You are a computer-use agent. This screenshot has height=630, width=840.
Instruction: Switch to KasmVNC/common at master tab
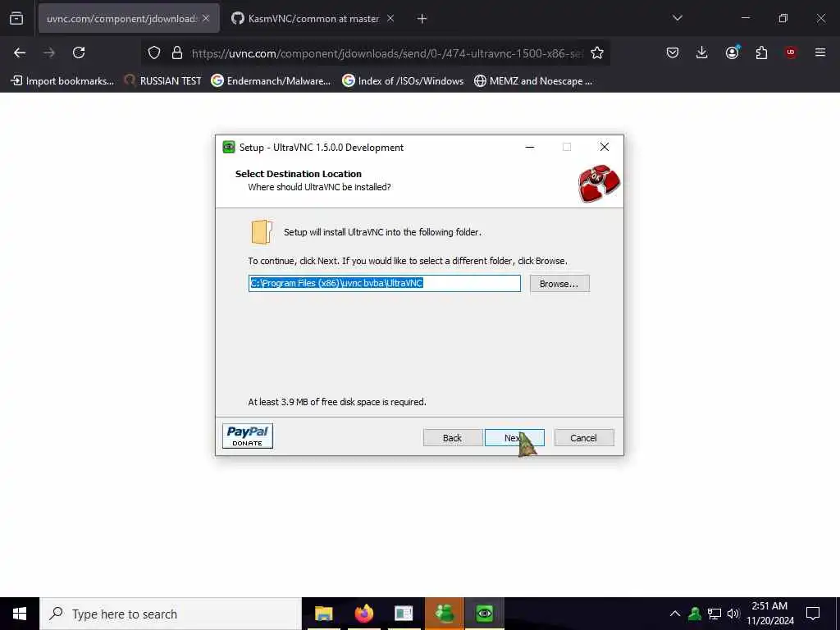click(x=313, y=19)
